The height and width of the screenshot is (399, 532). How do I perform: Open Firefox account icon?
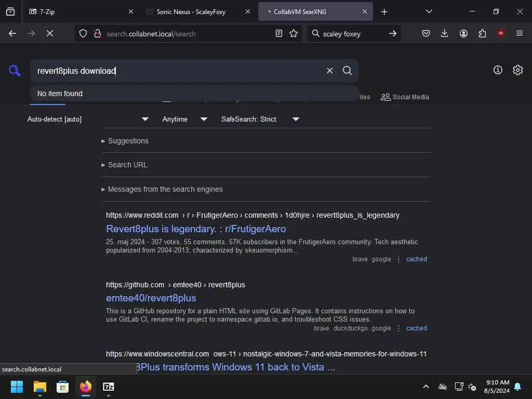click(463, 33)
